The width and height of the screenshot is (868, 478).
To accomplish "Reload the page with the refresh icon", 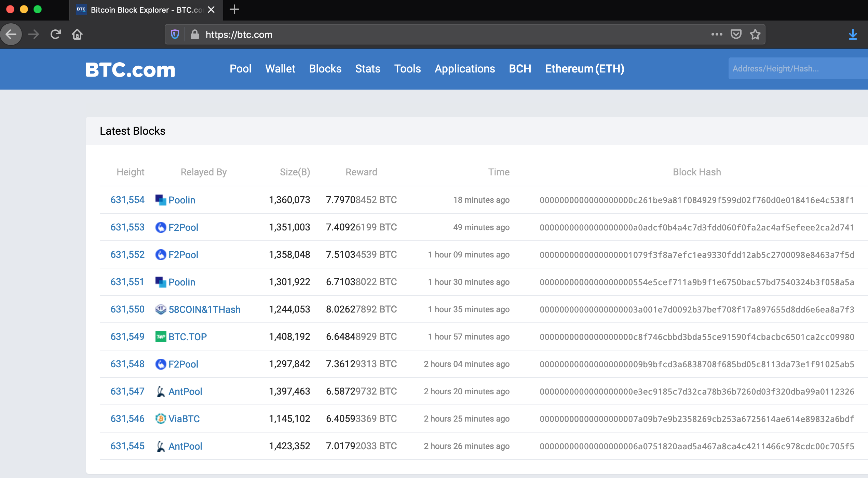I will click(55, 34).
